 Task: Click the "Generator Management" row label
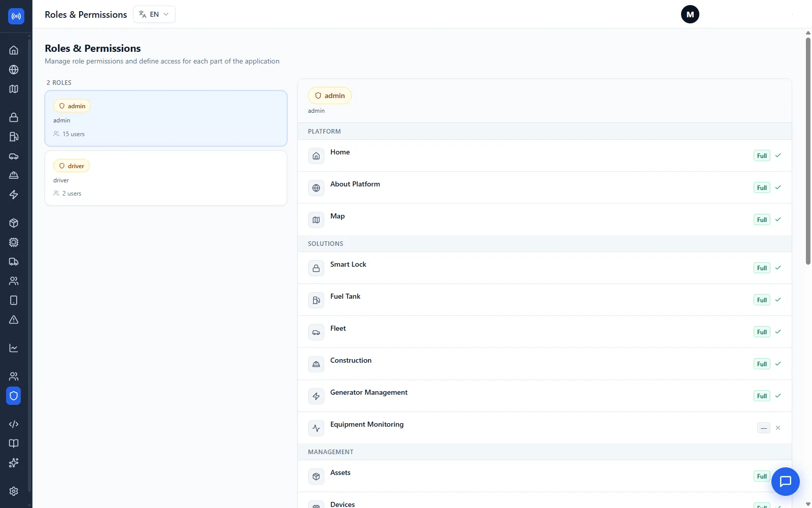coord(369,392)
